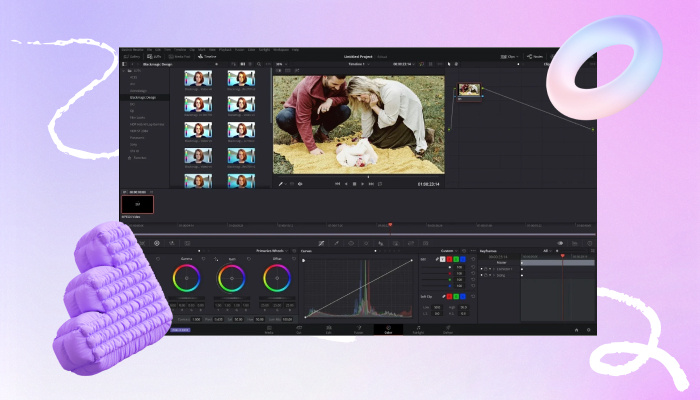Select the qualifier eyedropper icon under viewer
The width and height of the screenshot is (700, 400).
pos(281,183)
